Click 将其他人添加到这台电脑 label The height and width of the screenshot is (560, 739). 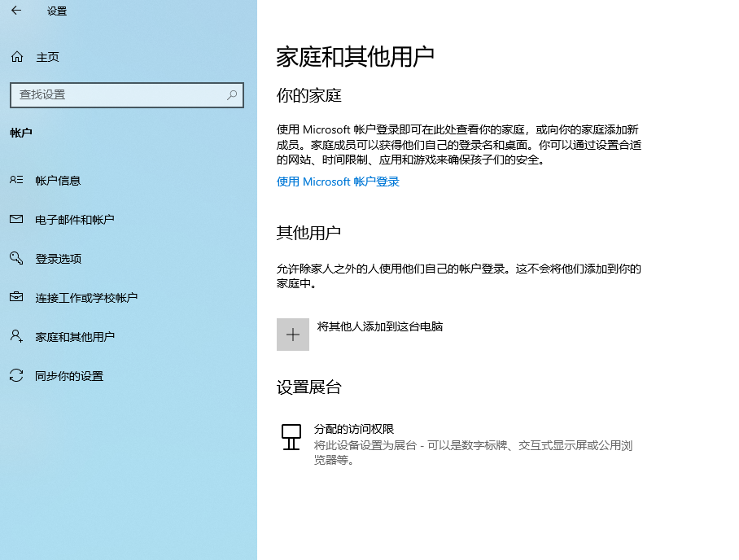click(380, 326)
